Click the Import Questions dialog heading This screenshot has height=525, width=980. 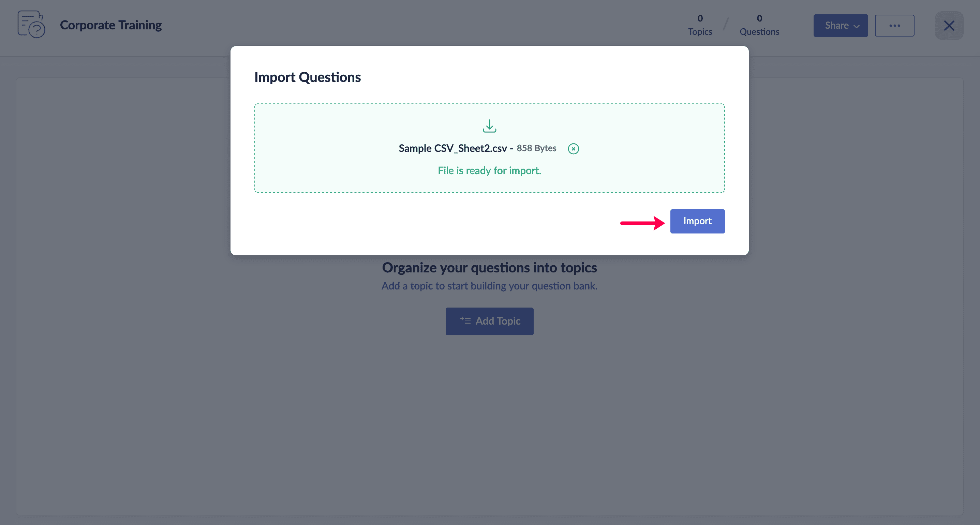(307, 77)
